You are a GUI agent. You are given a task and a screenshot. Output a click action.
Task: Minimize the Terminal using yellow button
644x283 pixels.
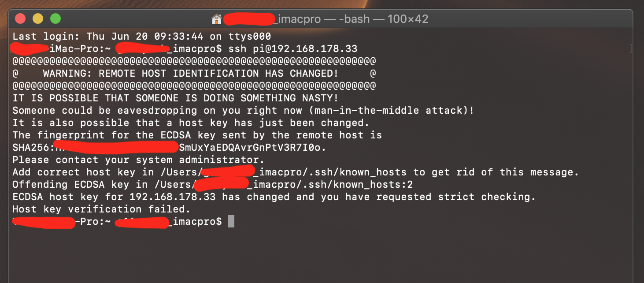pyautogui.click(x=38, y=19)
